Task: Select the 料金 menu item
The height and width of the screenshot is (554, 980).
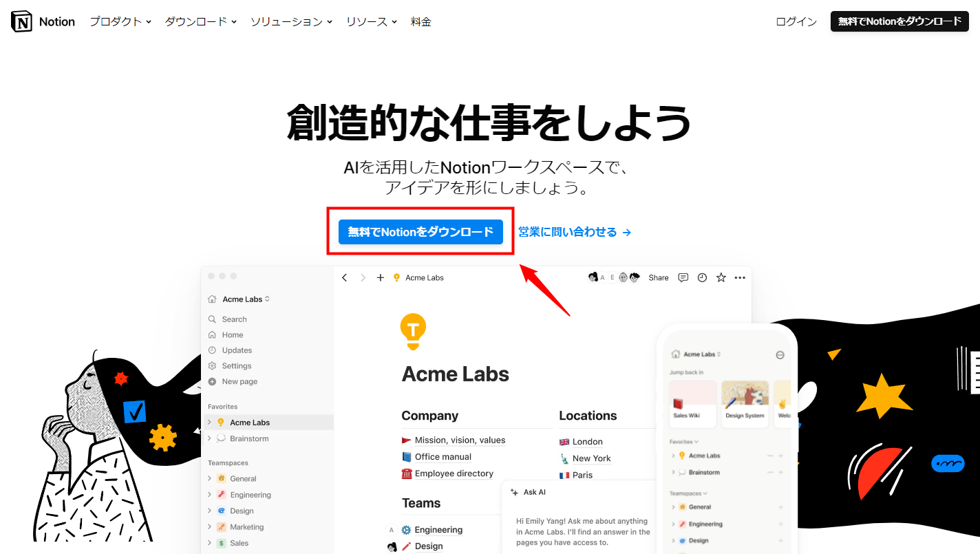Action: point(420,21)
